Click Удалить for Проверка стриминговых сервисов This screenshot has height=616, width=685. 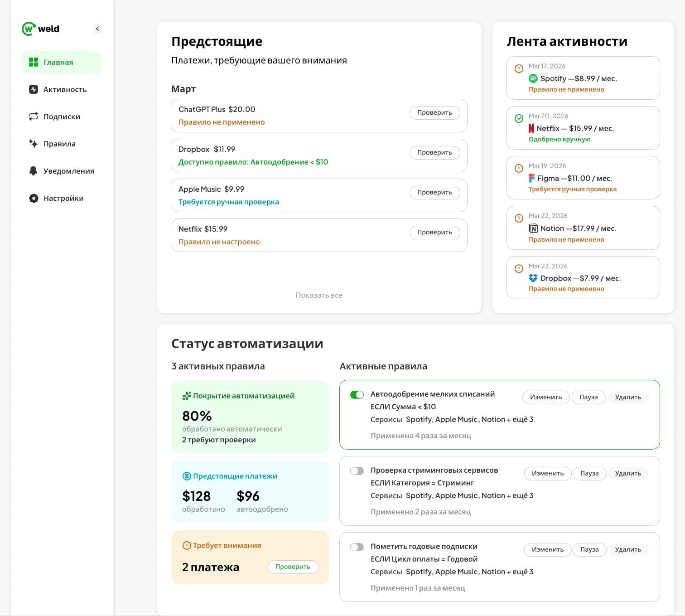coord(628,473)
